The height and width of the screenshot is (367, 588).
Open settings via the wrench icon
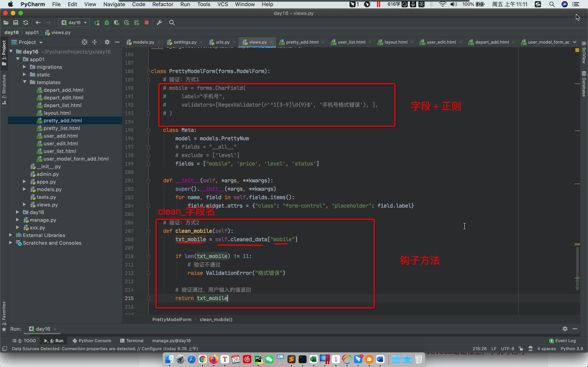159,23
